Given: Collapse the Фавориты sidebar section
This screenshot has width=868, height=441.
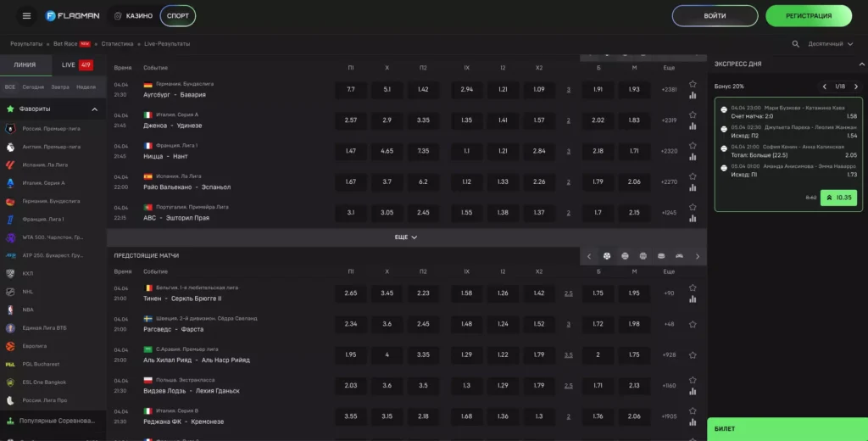Looking at the screenshot, I should 94,109.
